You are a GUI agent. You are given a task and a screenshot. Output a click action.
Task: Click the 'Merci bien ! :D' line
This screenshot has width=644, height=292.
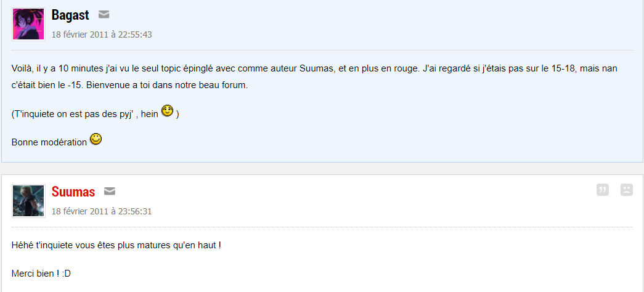(41, 274)
